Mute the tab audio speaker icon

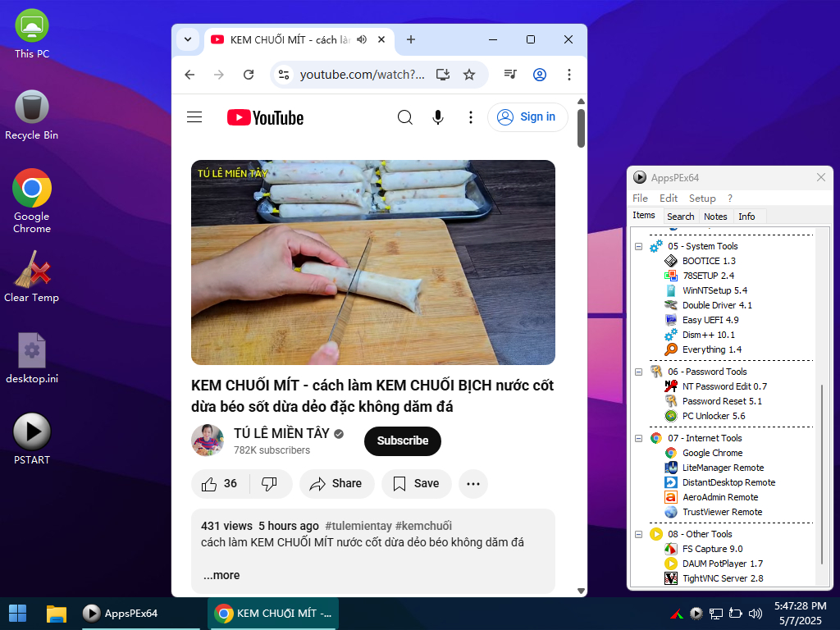362,39
